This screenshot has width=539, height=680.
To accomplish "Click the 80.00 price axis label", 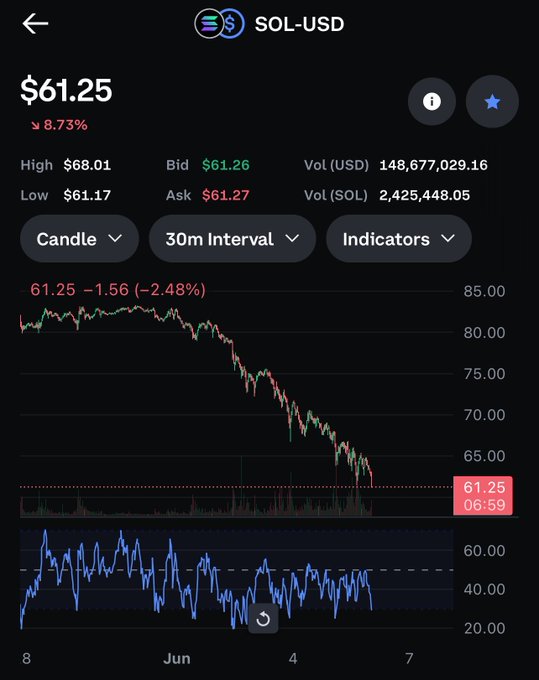I will pyautogui.click(x=484, y=333).
